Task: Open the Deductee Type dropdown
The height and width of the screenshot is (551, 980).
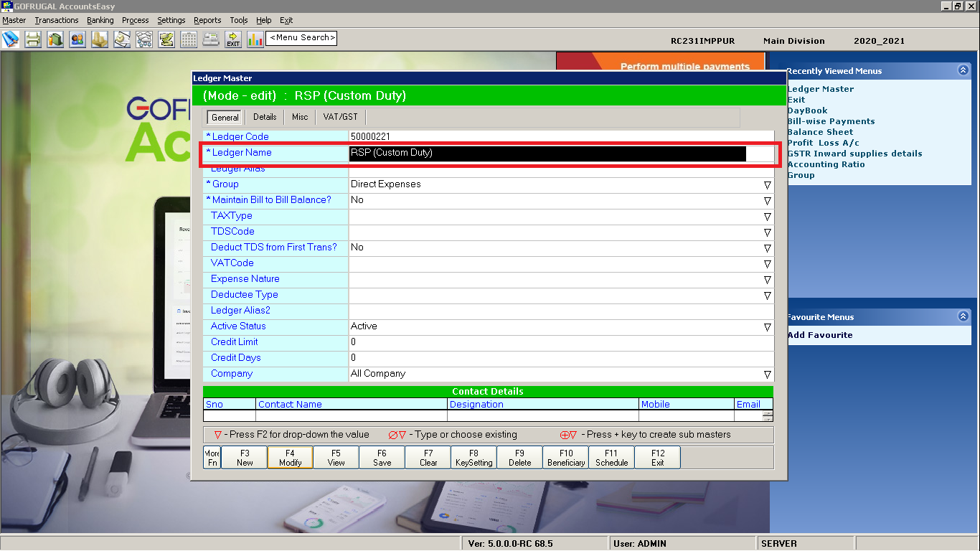Action: pos(768,296)
